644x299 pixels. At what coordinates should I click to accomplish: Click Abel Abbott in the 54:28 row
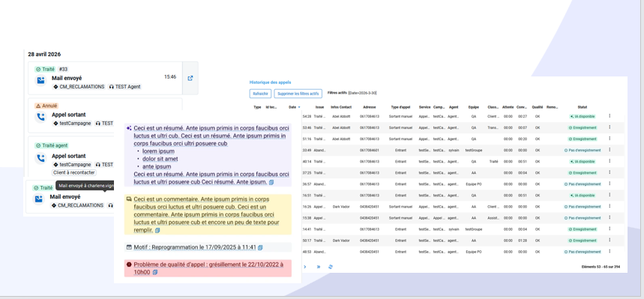tap(341, 117)
